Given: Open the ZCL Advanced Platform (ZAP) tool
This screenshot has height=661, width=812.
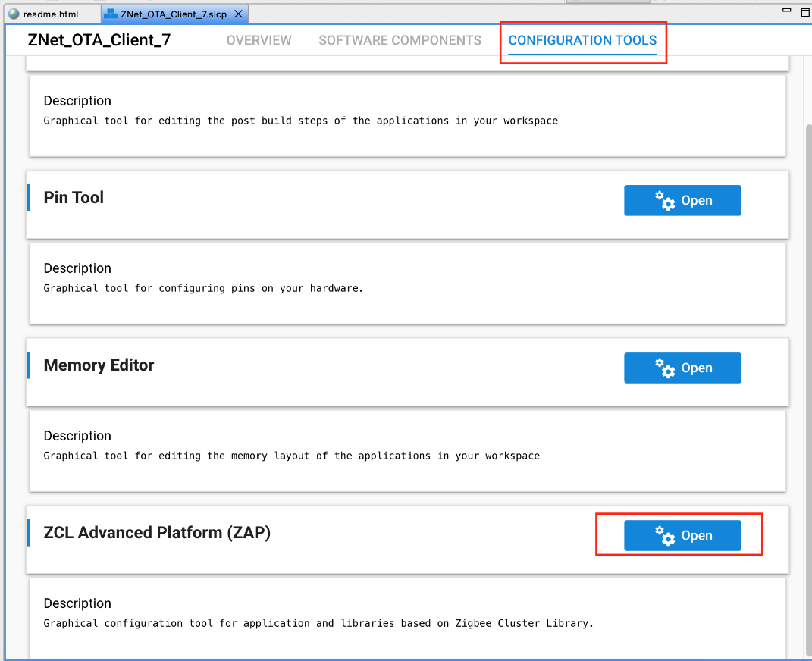Looking at the screenshot, I should [682, 536].
